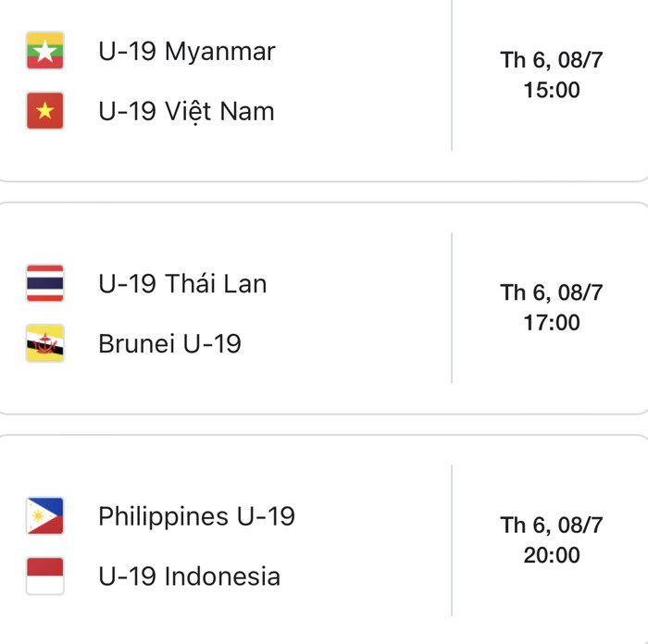Click the Vietnam flag icon
The width and height of the screenshot is (648, 644).
click(45, 111)
